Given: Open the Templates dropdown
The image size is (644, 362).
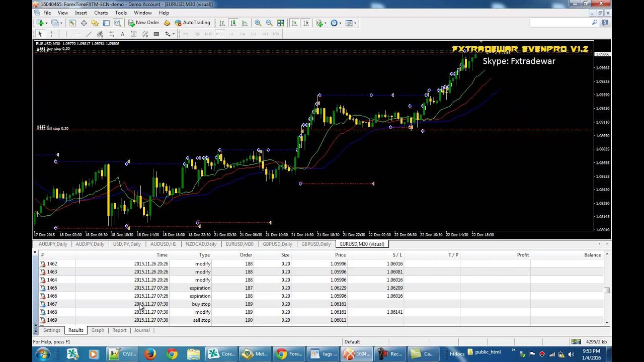Looking at the screenshot, I should (351, 23).
